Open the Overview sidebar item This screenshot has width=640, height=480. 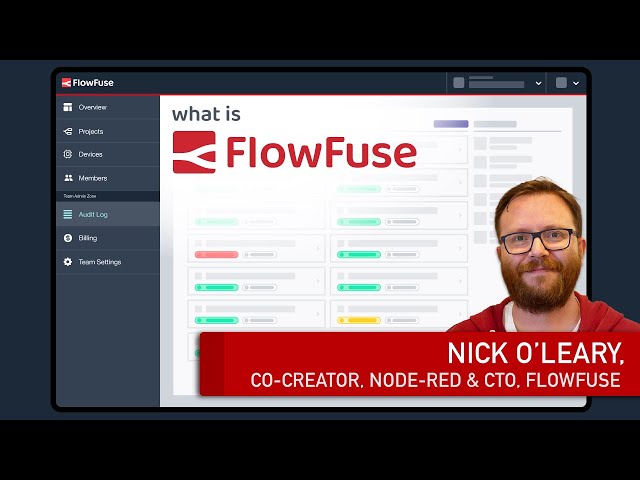[x=108, y=107]
